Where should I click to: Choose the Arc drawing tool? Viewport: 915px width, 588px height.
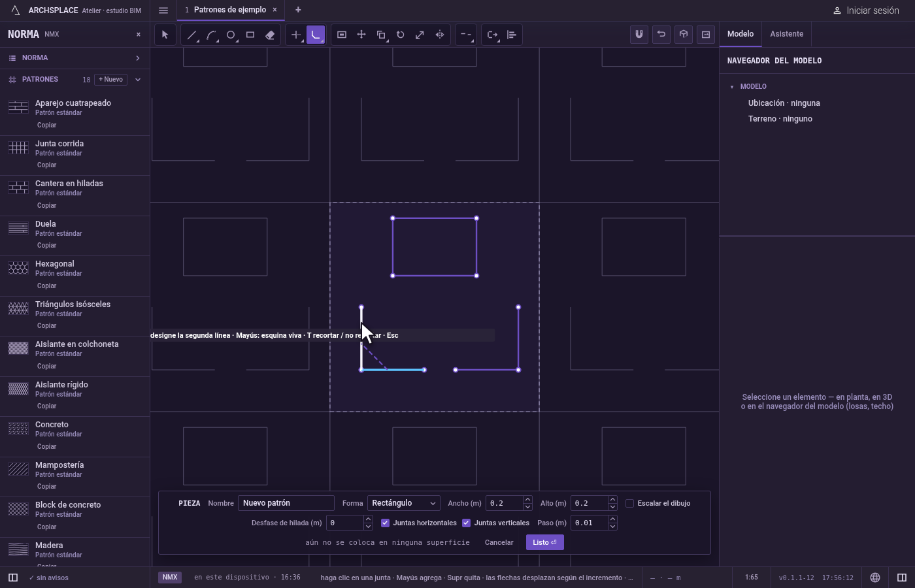point(211,35)
